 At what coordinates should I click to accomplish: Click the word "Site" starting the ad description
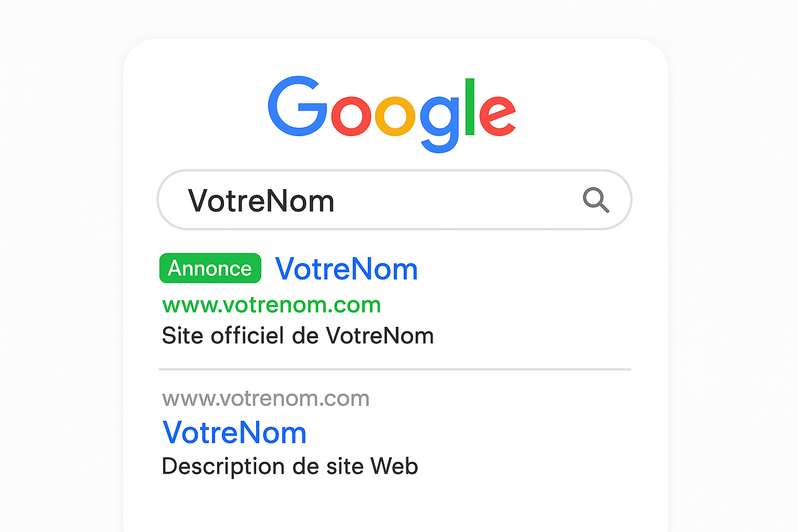pyautogui.click(x=182, y=336)
